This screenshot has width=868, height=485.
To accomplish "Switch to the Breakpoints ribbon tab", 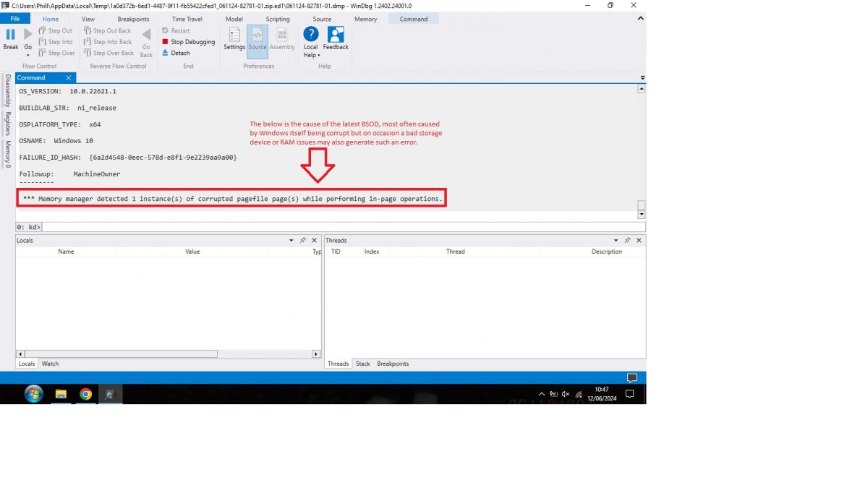I will pyautogui.click(x=133, y=19).
